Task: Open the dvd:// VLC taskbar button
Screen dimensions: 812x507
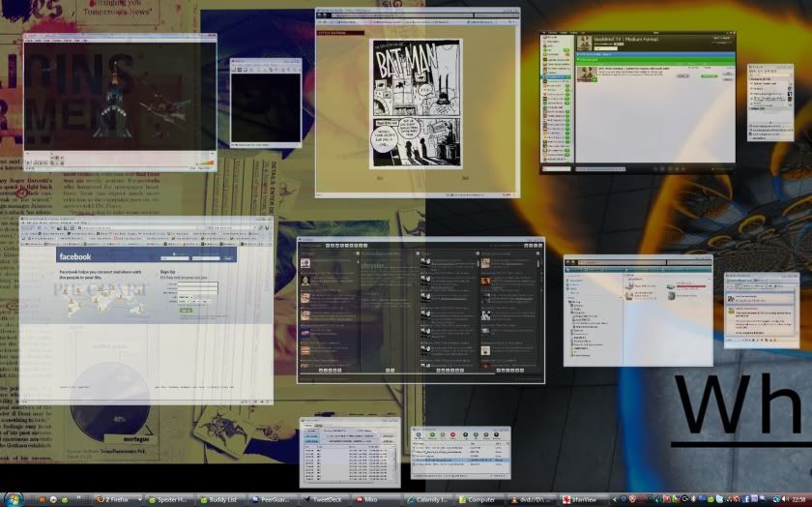Action: coord(530,499)
